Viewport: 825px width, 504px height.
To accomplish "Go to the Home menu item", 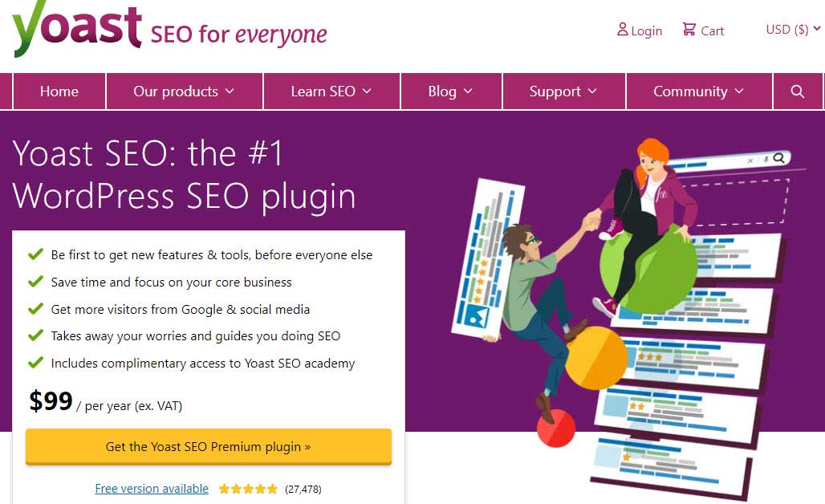I will [59, 91].
